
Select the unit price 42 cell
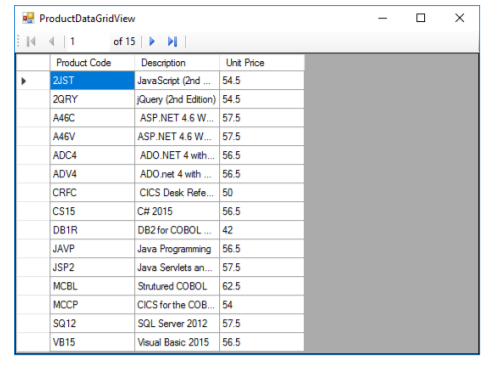[262, 230]
